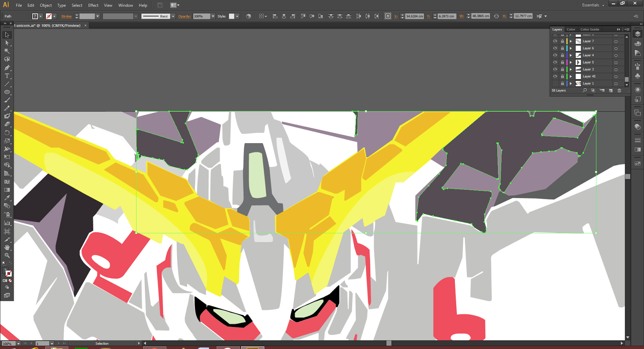Open the Color palette dock icon
The height and width of the screenshot is (349, 644).
tap(638, 43)
